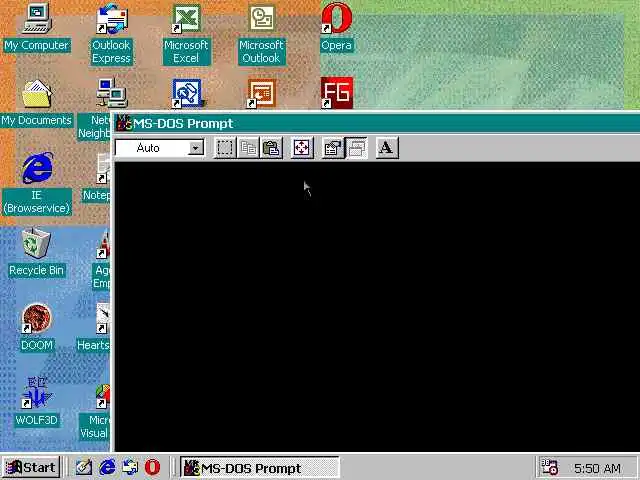Select the FG red desktop shortcut

click(x=337, y=93)
